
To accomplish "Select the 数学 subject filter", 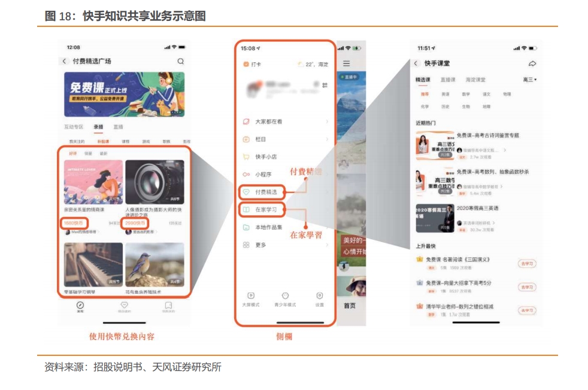I will [466, 95].
